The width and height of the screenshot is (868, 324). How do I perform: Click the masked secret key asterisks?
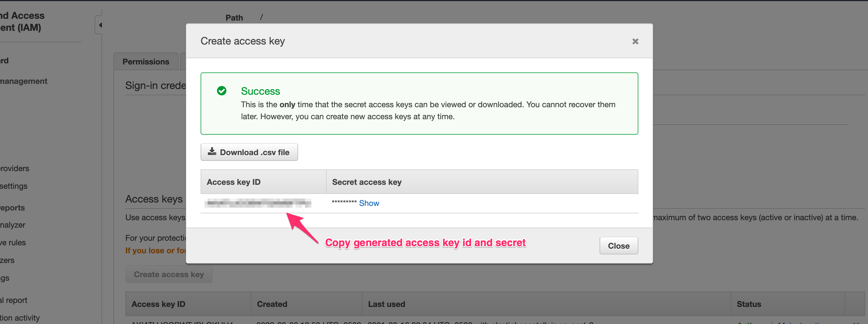click(x=344, y=202)
